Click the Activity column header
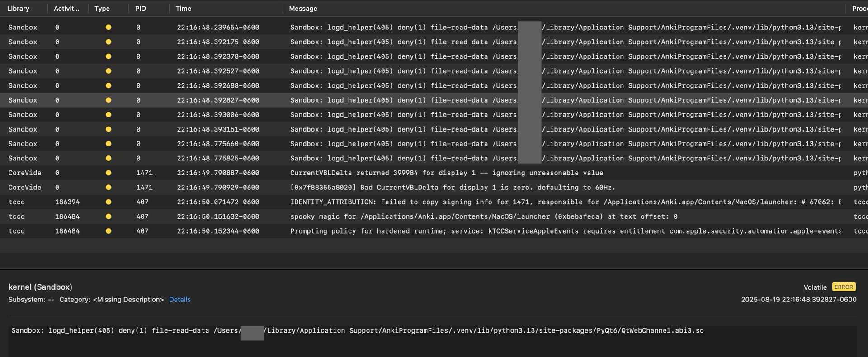 click(x=66, y=9)
